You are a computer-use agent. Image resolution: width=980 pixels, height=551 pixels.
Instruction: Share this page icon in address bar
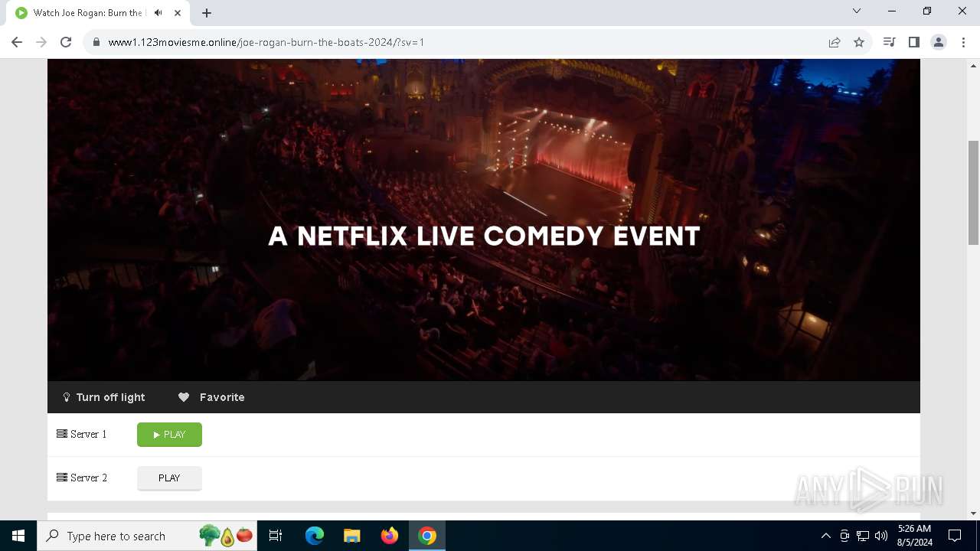835,42
